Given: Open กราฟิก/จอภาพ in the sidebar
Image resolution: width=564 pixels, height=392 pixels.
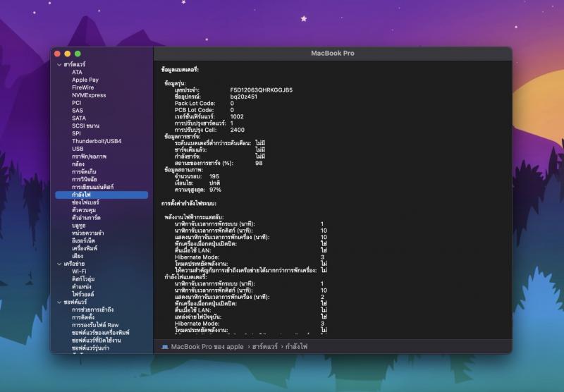Looking at the screenshot, I should pyautogui.click(x=90, y=157).
